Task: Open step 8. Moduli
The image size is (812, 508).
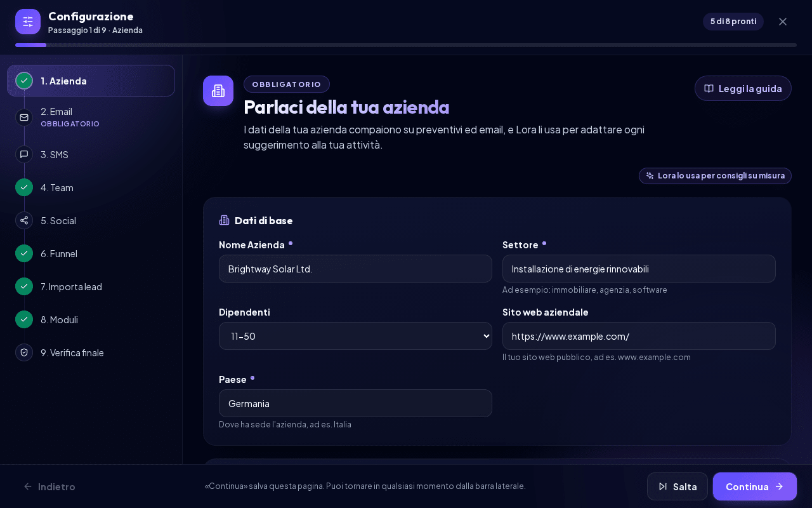Action: coord(91,319)
